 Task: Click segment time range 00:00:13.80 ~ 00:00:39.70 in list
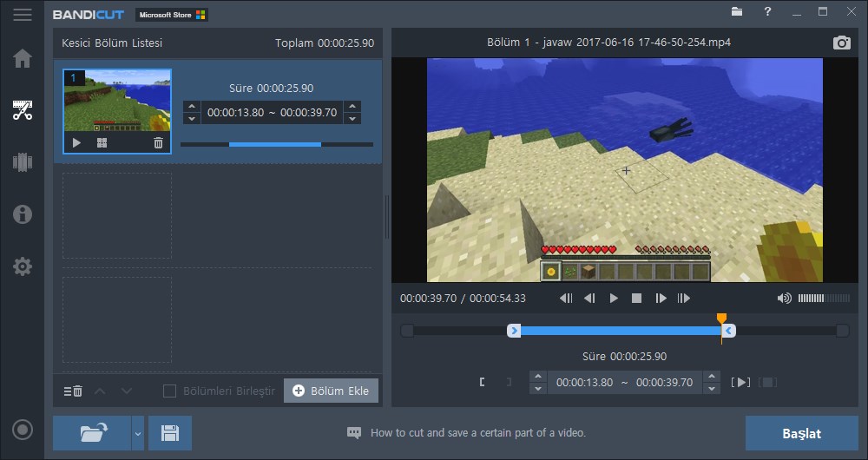pyautogui.click(x=272, y=112)
